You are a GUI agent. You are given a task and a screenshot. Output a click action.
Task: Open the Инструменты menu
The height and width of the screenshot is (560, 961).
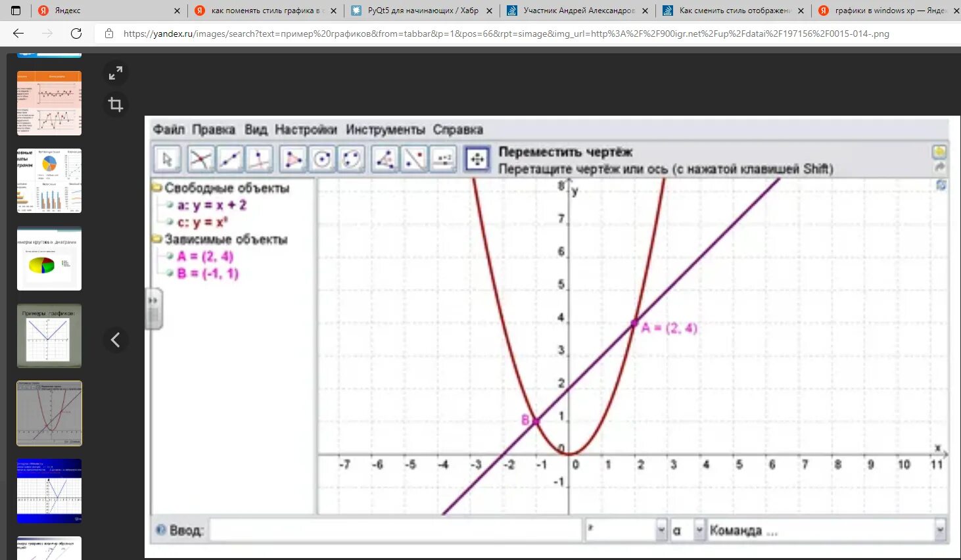(x=386, y=129)
